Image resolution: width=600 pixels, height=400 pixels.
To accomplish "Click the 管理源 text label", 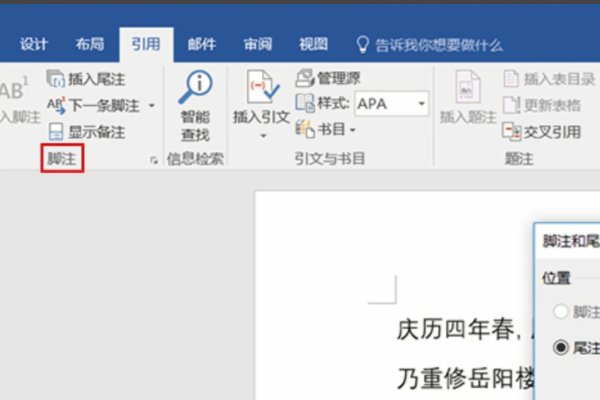I will [339, 78].
